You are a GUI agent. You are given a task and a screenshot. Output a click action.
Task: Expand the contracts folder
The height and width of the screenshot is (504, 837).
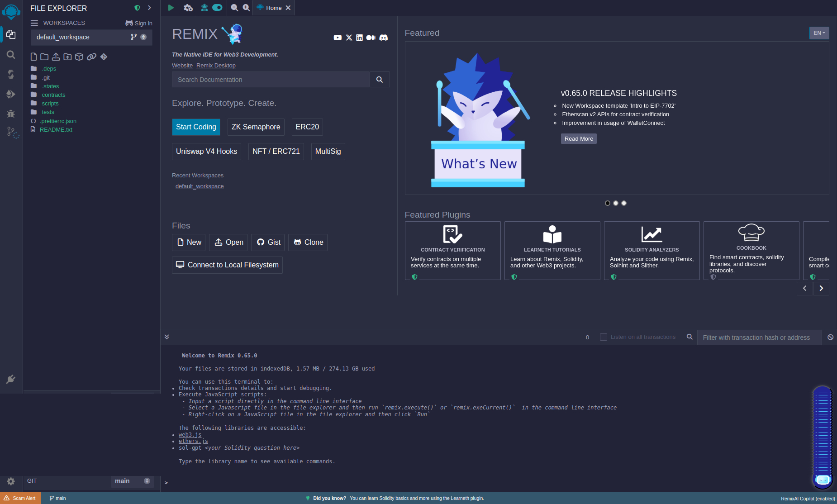click(53, 95)
